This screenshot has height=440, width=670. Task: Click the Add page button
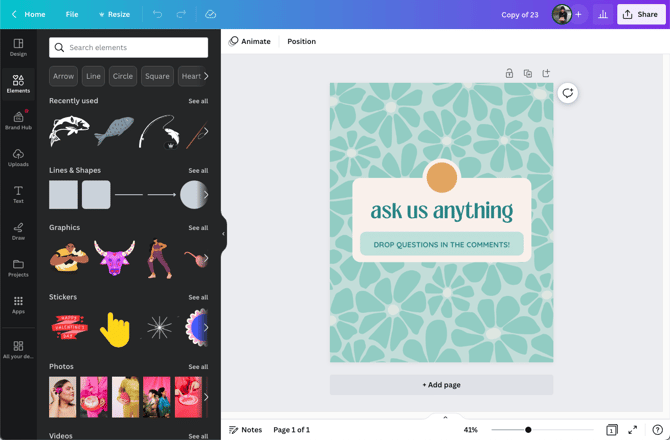441,385
